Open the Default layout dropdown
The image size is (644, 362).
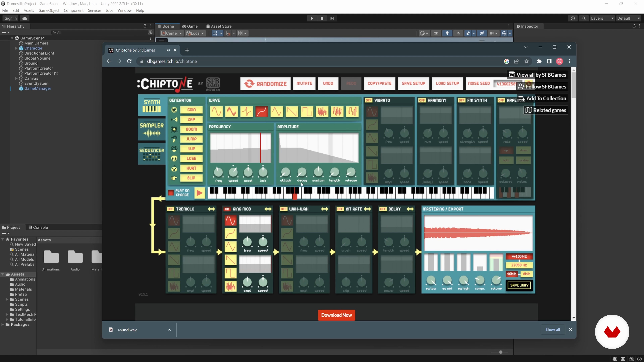tap(628, 18)
